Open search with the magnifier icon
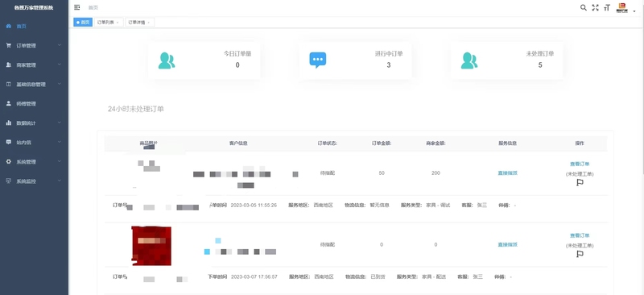The height and width of the screenshot is (295, 644). 583,7
